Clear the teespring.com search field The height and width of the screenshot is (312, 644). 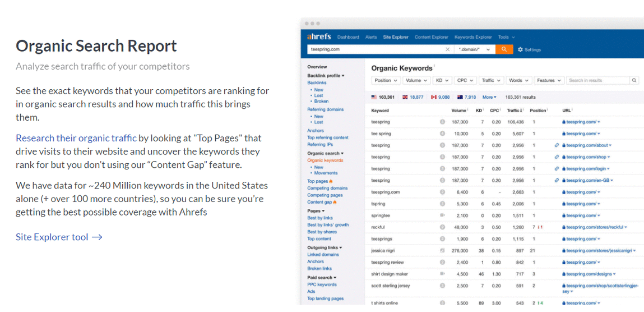coord(448,49)
